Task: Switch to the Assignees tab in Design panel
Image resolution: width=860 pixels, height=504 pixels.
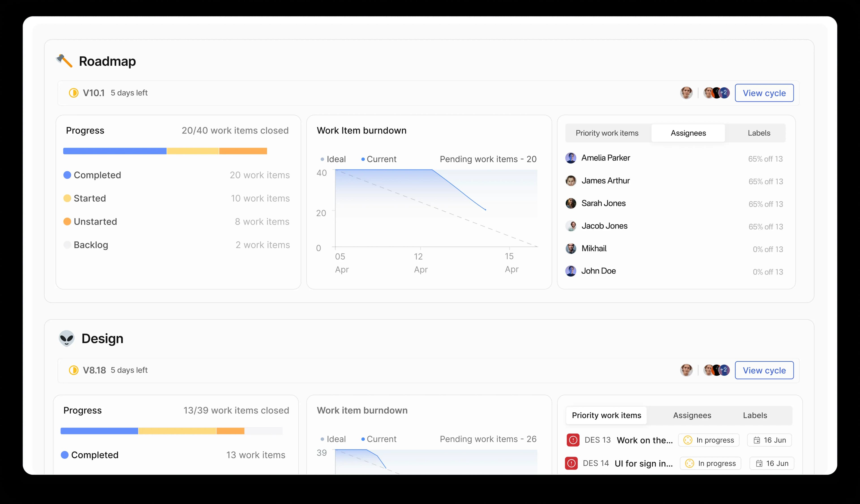Action: coord(692,415)
